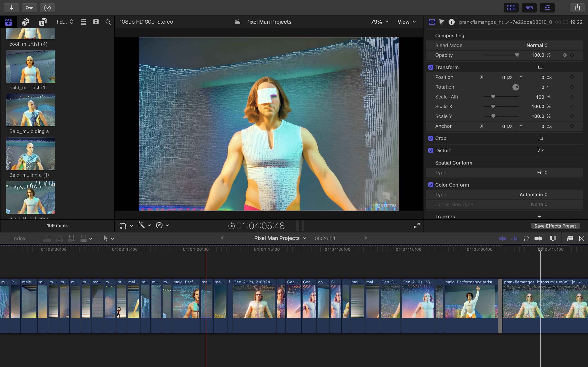Click Save Effects Preset button
The width and height of the screenshot is (588, 367).
(555, 226)
